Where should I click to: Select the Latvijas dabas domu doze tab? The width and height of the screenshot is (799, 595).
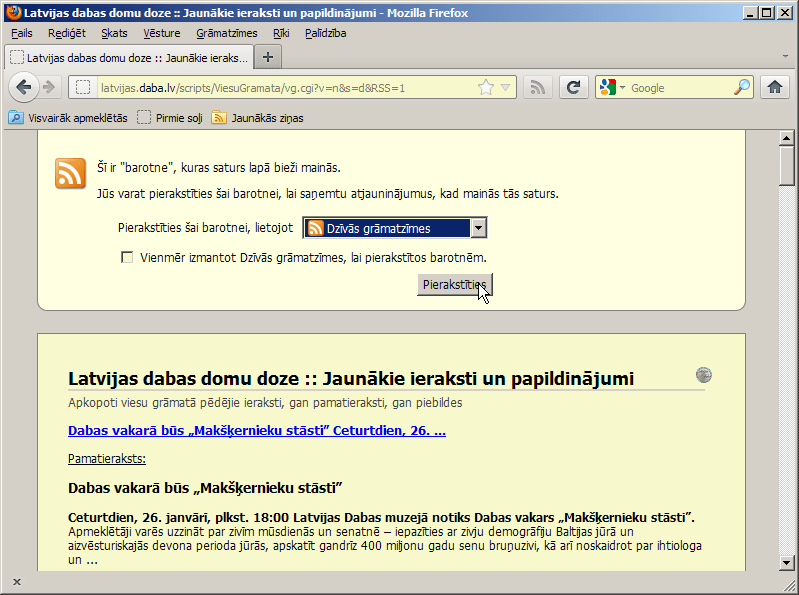pos(128,58)
